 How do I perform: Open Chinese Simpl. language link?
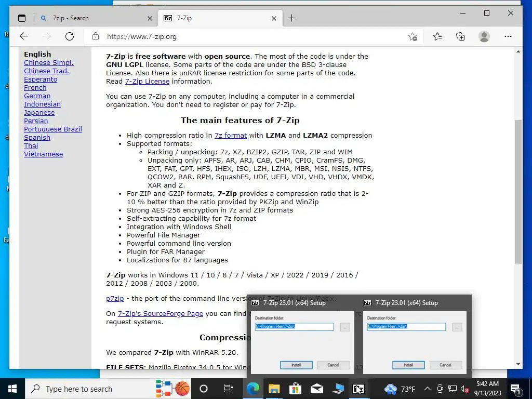[49, 62]
